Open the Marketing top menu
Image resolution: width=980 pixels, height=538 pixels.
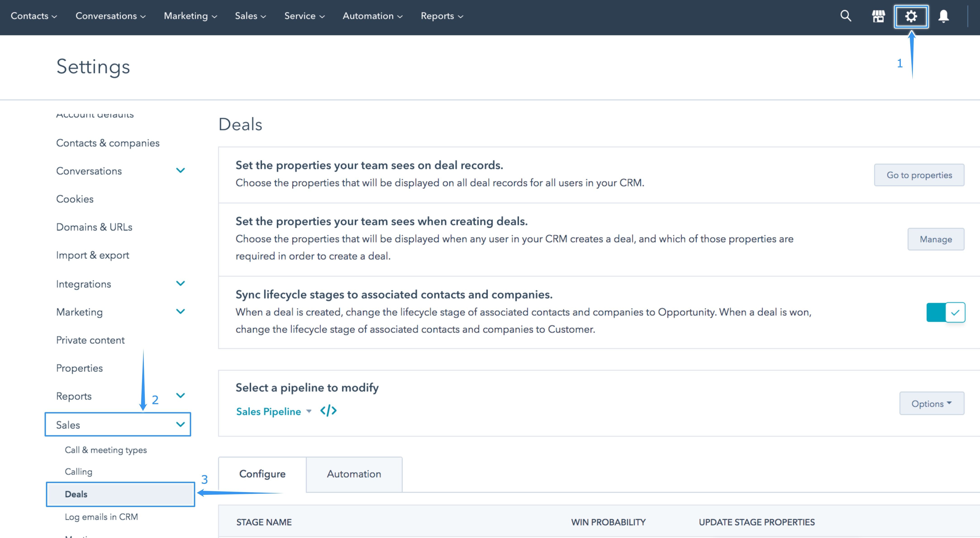pos(190,16)
